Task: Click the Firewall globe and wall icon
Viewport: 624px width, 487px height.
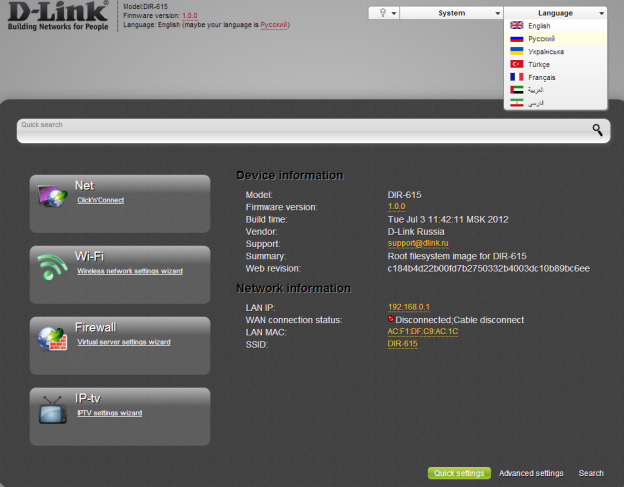Action: click(52, 339)
